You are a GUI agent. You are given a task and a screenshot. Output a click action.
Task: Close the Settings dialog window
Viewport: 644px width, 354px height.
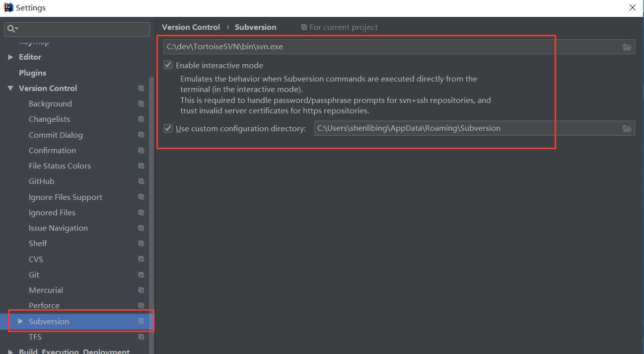coord(632,7)
